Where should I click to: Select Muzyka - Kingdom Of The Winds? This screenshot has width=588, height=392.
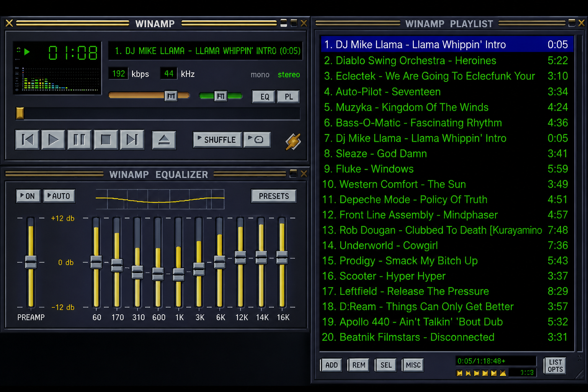coord(447,107)
